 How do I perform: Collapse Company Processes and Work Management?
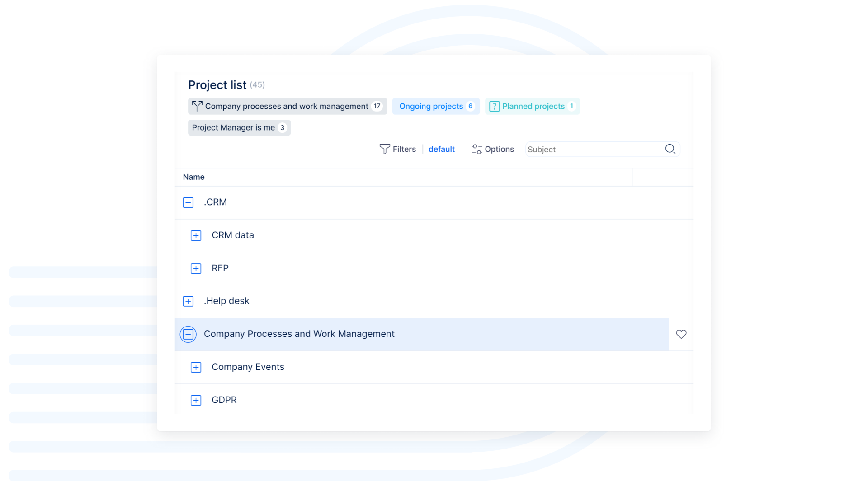pos(188,334)
